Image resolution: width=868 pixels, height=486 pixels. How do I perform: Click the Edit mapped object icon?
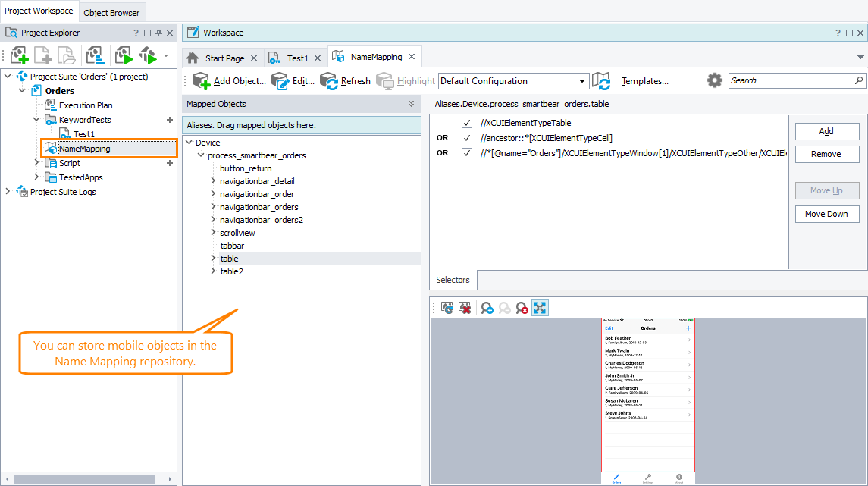280,80
